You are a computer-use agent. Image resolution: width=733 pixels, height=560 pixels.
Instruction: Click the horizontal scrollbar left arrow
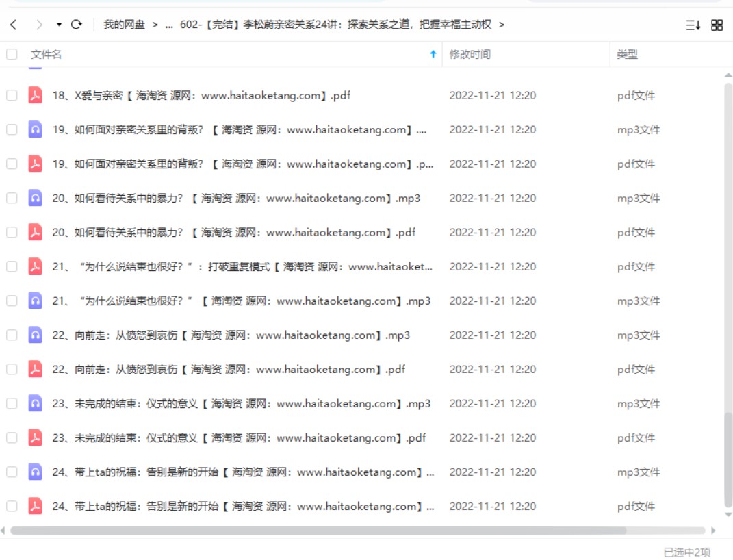[x=3, y=531]
